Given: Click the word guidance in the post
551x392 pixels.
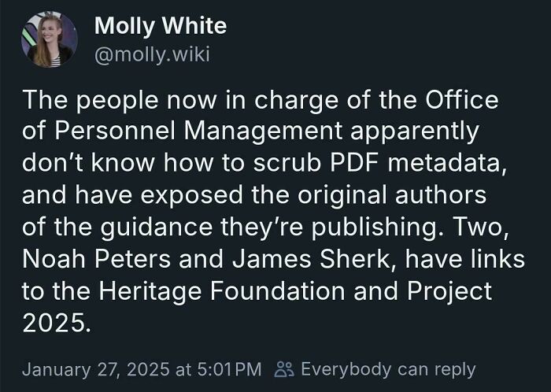Looking at the screenshot, I should tap(157, 227).
